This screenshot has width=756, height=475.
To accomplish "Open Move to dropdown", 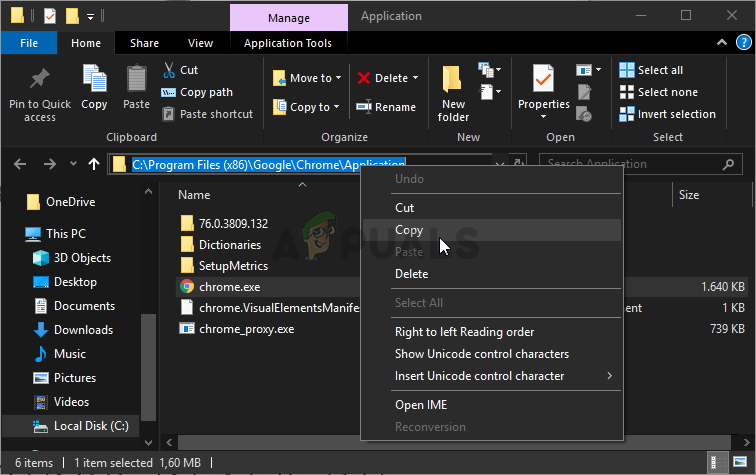I will click(x=307, y=78).
